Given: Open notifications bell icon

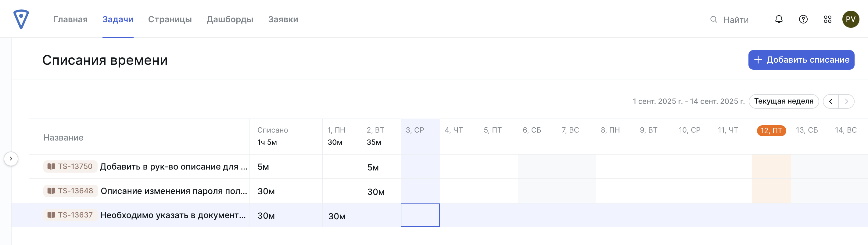Looking at the screenshot, I should [779, 19].
